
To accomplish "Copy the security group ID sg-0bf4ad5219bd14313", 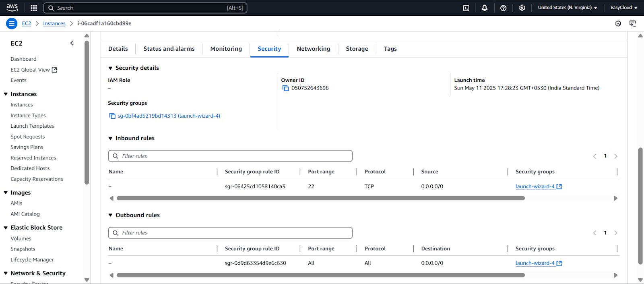I will coord(112,116).
